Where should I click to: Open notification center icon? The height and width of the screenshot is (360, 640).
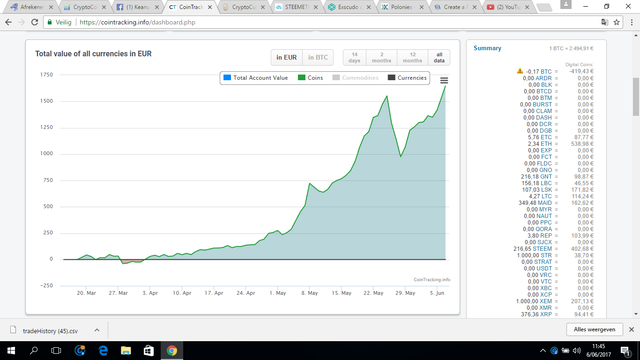pos(625,351)
